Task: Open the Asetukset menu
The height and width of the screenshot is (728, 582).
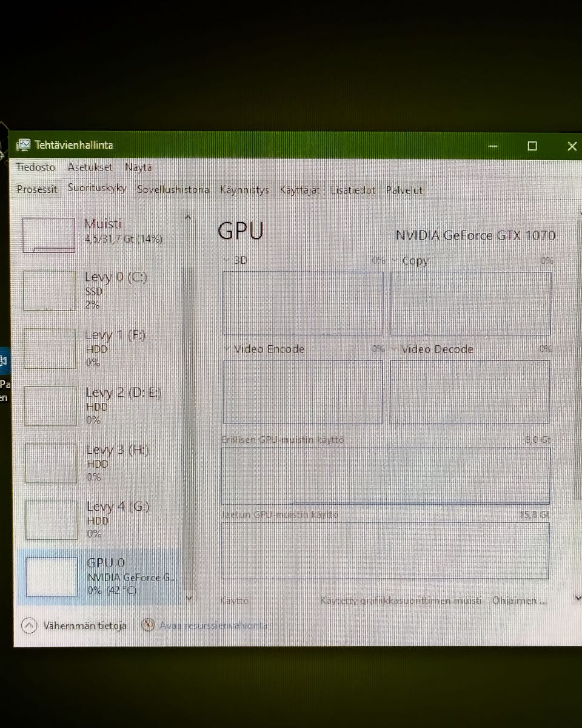Action: [x=90, y=167]
